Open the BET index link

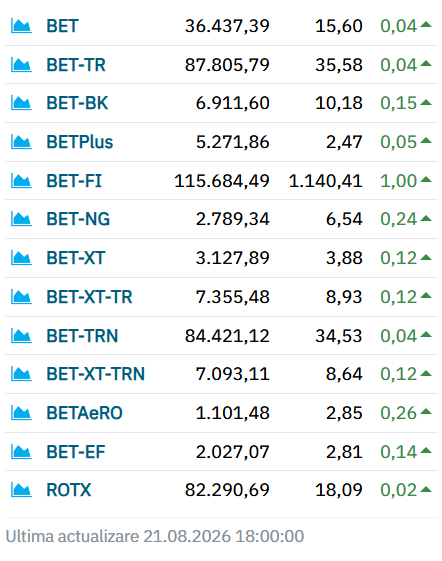click(62, 26)
